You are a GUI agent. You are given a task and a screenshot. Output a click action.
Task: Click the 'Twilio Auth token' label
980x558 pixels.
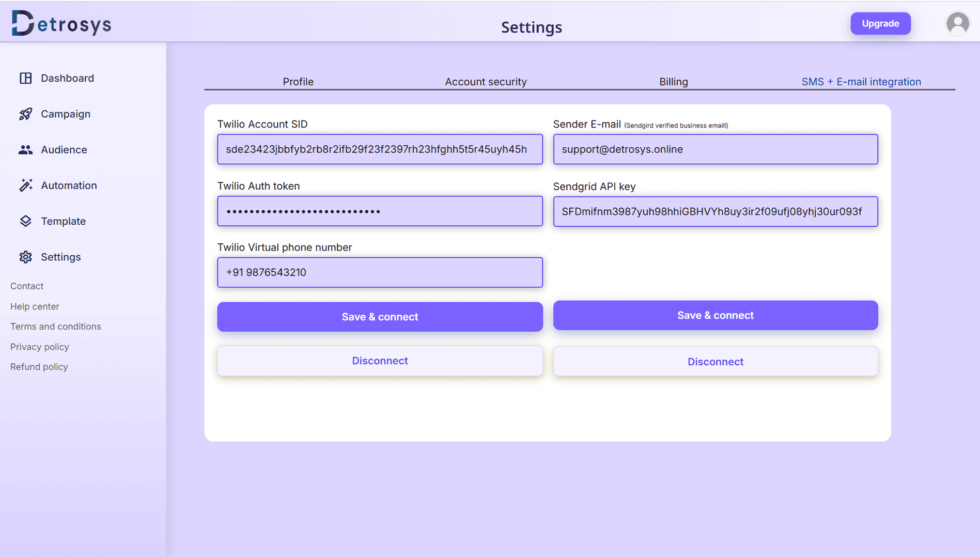[258, 186]
